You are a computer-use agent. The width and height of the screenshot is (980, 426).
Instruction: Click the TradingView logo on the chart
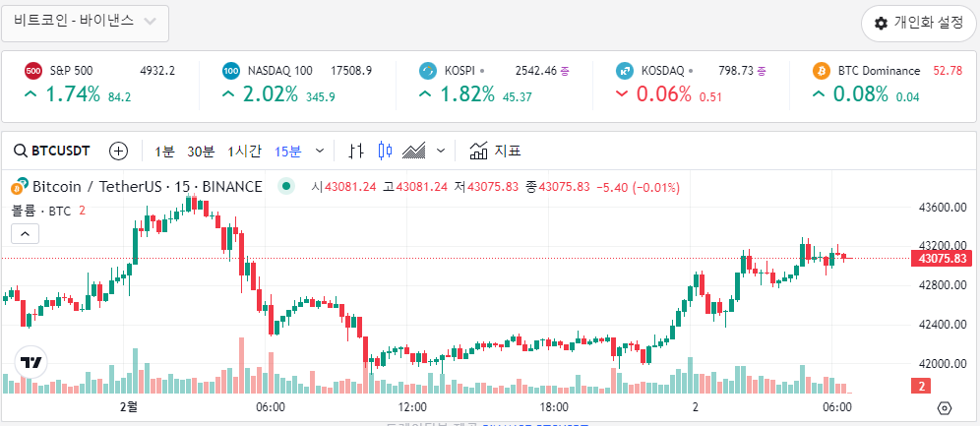pyautogui.click(x=31, y=362)
